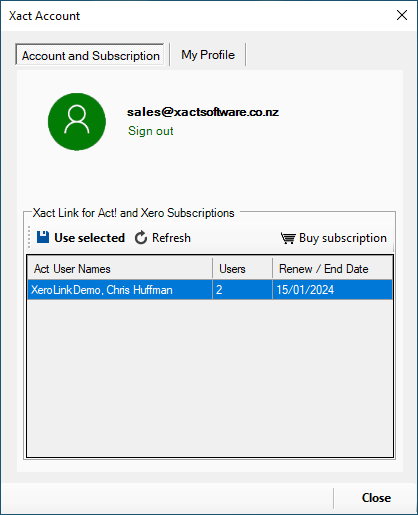Click the Use selected text button
Screen dimensions: 418x515
tap(89, 238)
